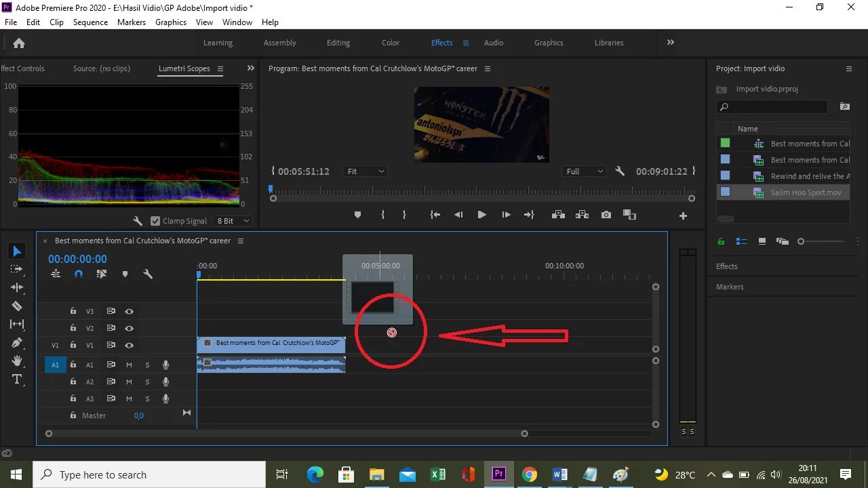Toggle the Clamp Signal checkbox

coord(155,221)
